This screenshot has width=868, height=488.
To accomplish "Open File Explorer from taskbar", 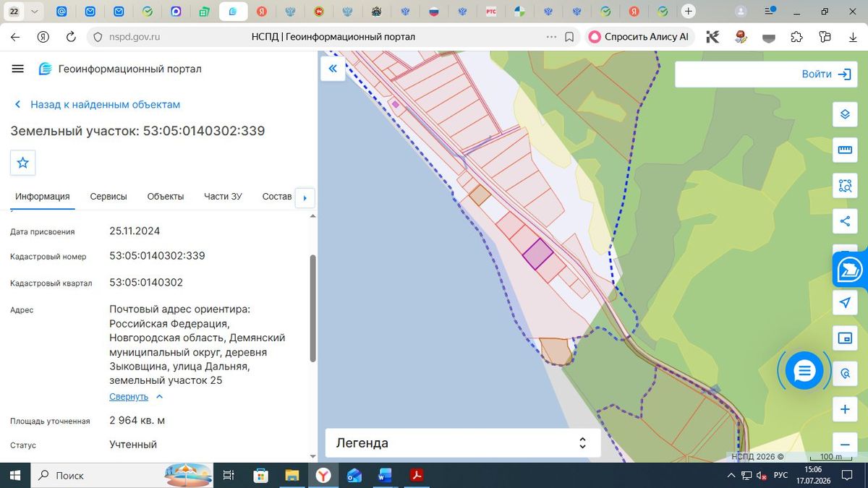I will point(292,475).
